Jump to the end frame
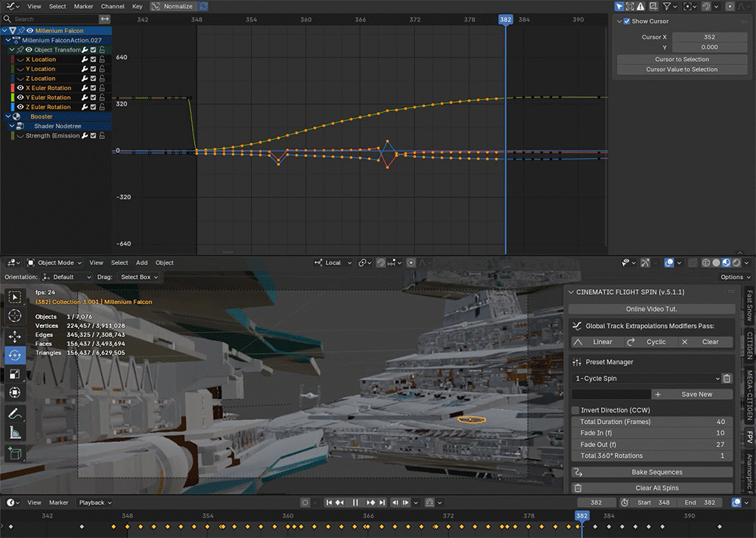Viewport: 756px width, 538px height. (x=382, y=502)
